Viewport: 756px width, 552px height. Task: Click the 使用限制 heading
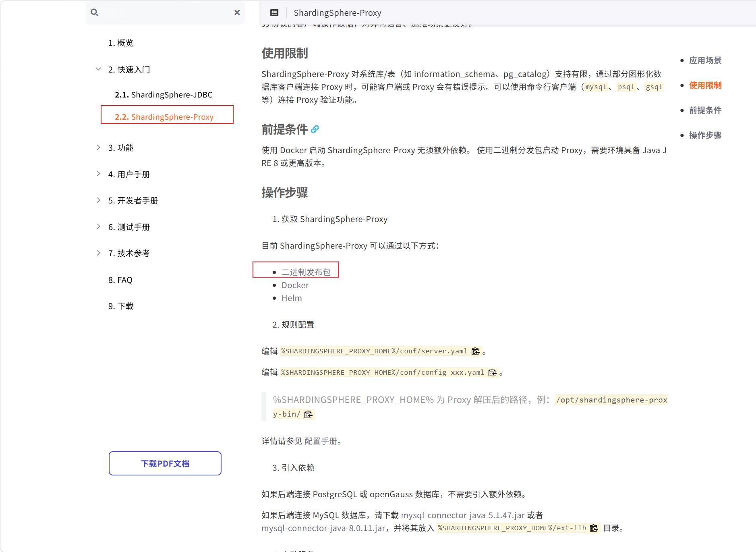pos(285,53)
